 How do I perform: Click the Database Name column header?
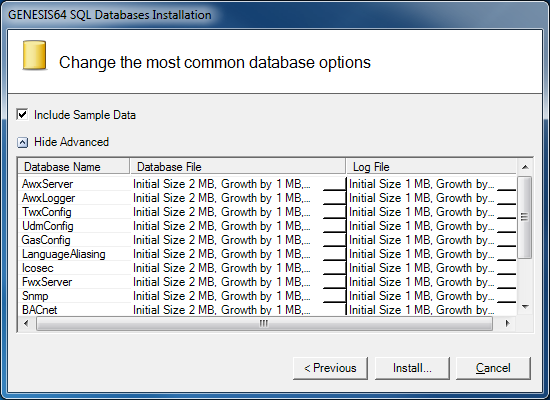click(x=74, y=167)
